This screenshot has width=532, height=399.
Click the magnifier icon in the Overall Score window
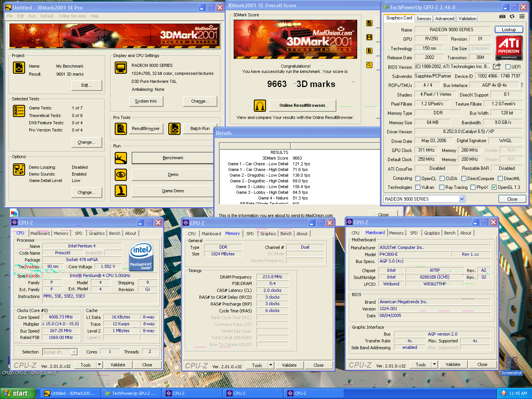coord(369,65)
